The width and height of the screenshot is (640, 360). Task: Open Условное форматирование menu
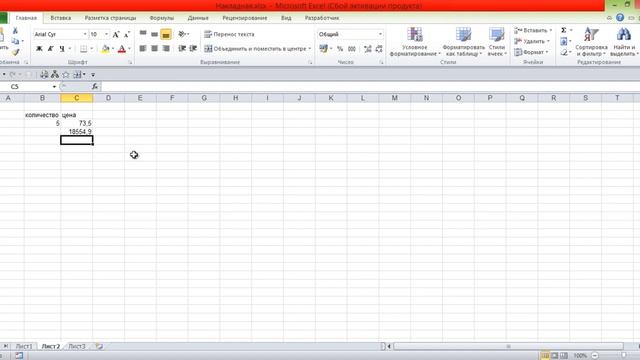click(x=415, y=42)
